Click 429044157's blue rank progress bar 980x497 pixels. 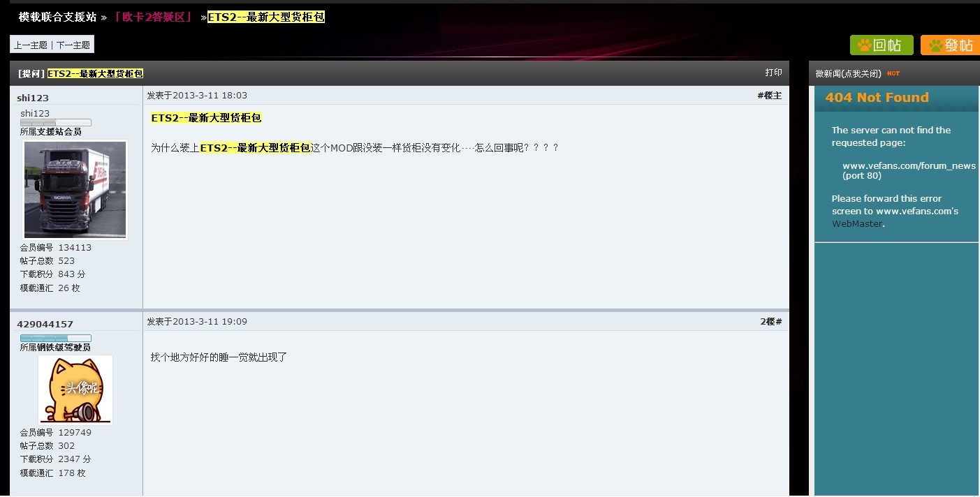tap(56, 338)
